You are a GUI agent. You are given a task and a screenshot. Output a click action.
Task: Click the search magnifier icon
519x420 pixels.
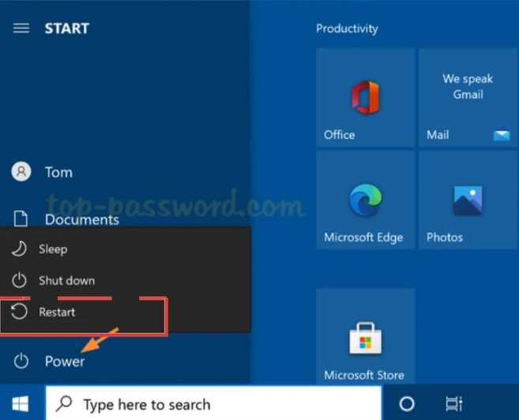coord(64,403)
